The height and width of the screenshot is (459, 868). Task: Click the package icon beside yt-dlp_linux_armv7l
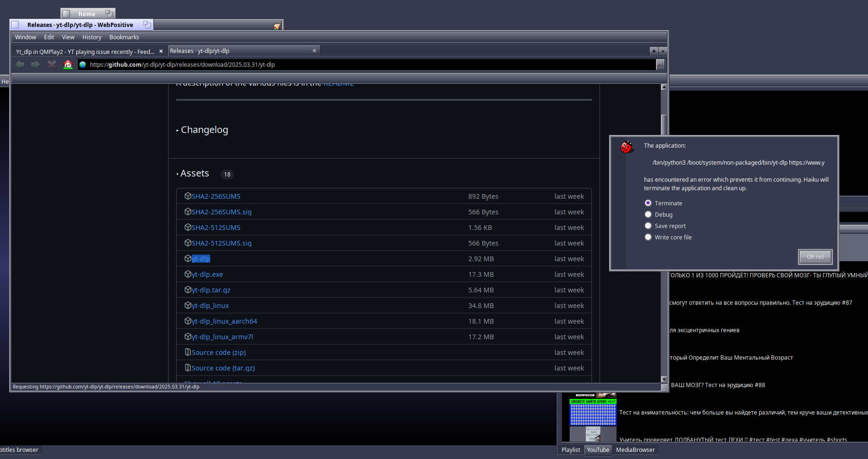coord(188,336)
